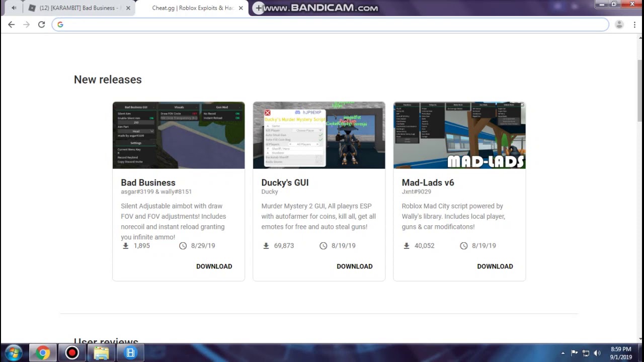Click the Mad-Lads v6 title
This screenshot has width=644, height=362.
[428, 183]
